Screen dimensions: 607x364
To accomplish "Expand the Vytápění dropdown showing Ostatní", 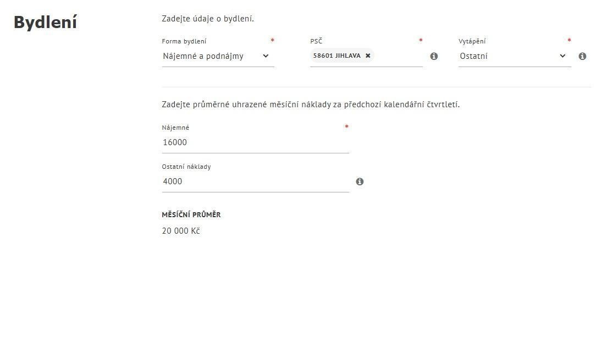I will [509, 56].
